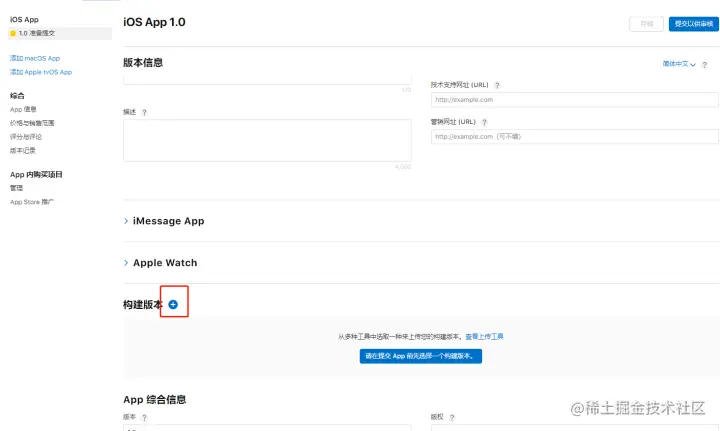Click the App 内购买项目 sidebar heading
The width and height of the screenshot is (720, 431).
coord(36,174)
